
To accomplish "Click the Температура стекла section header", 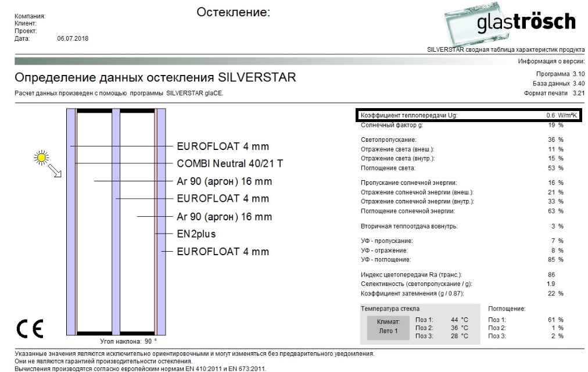I will 390,309.
